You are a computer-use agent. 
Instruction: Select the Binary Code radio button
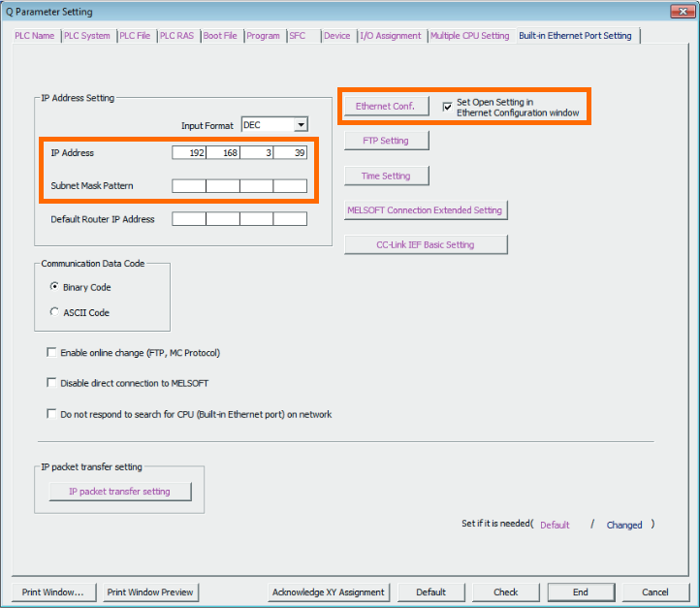point(54,287)
